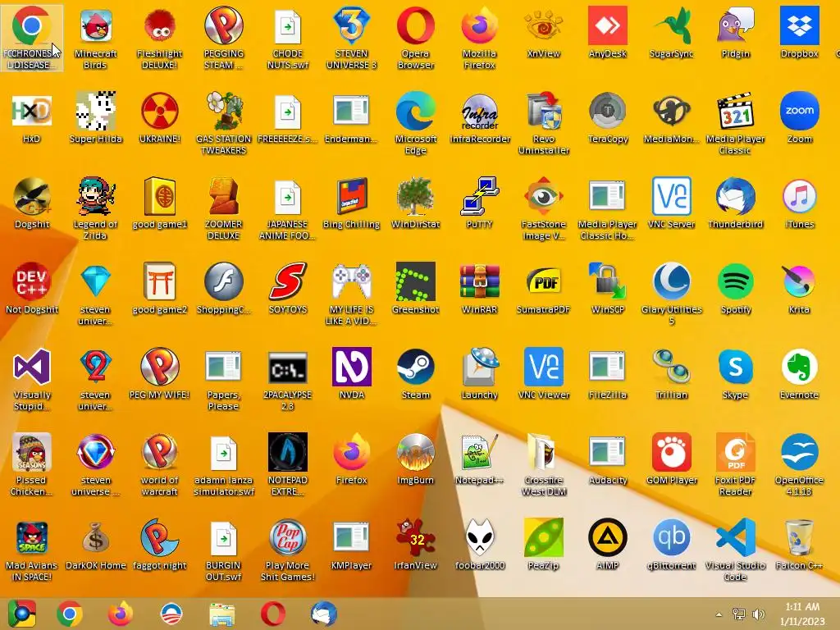
Task: Open Chrome from the taskbar
Action: pyautogui.click(x=70, y=614)
